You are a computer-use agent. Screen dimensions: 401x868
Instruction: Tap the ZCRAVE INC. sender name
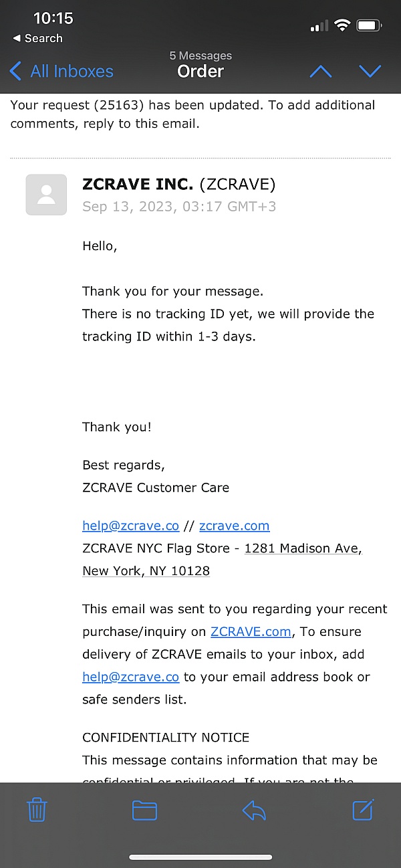click(x=138, y=184)
